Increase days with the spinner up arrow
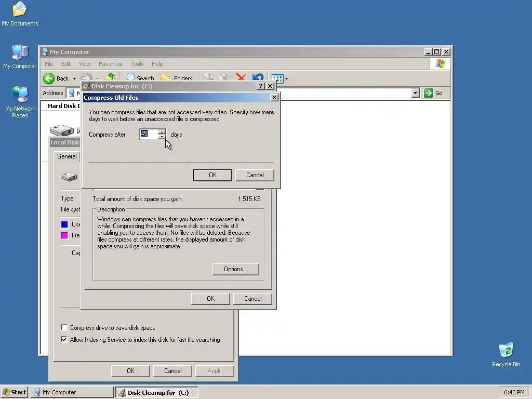 pos(162,131)
